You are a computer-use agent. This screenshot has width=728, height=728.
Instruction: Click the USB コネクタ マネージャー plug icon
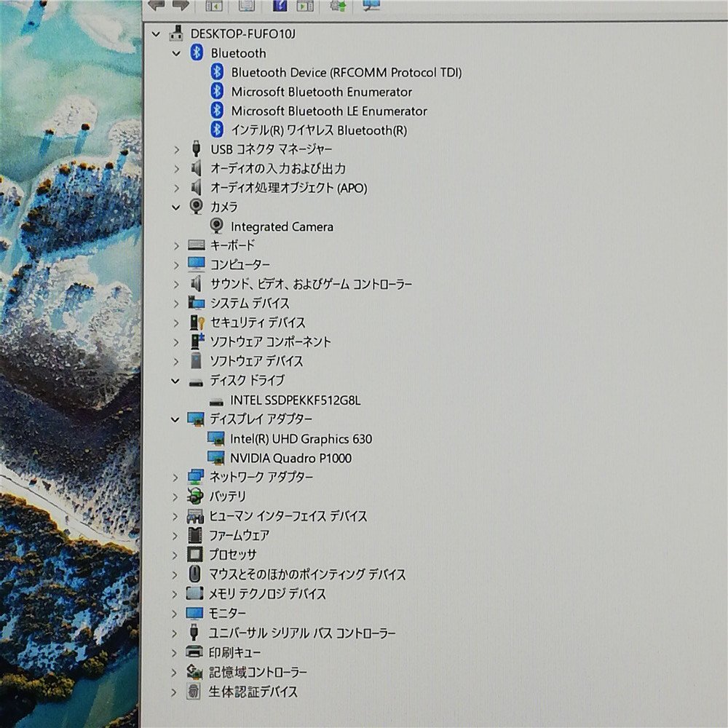197,149
